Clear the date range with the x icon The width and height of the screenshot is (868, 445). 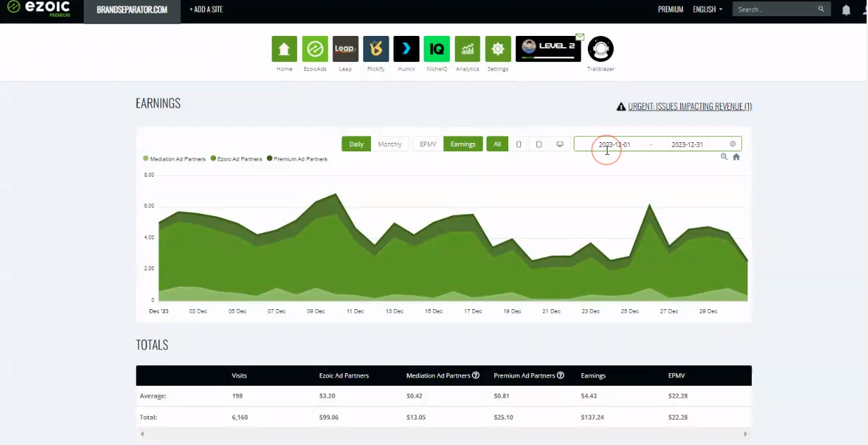point(733,144)
